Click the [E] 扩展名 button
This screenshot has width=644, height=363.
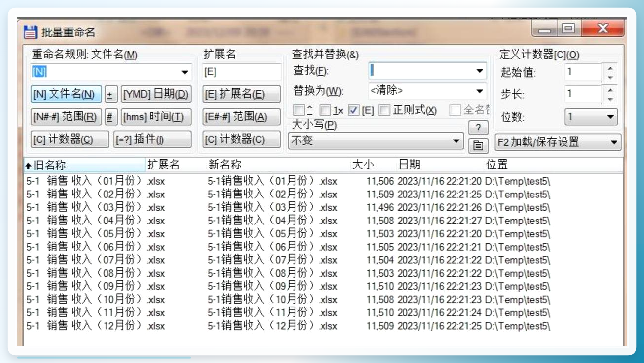[241, 94]
